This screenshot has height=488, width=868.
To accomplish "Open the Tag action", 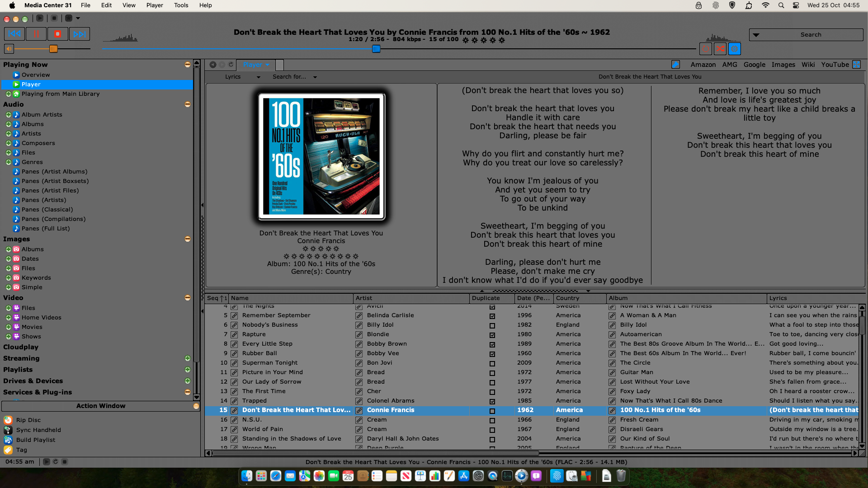I will [22, 450].
